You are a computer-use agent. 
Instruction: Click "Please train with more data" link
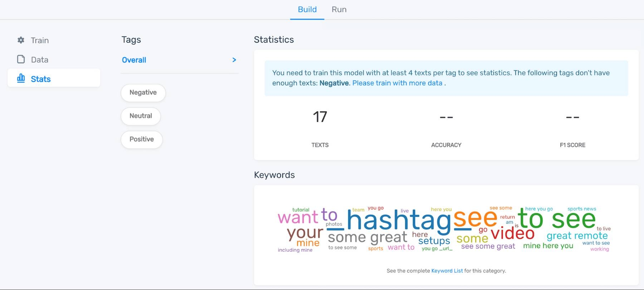tap(397, 83)
